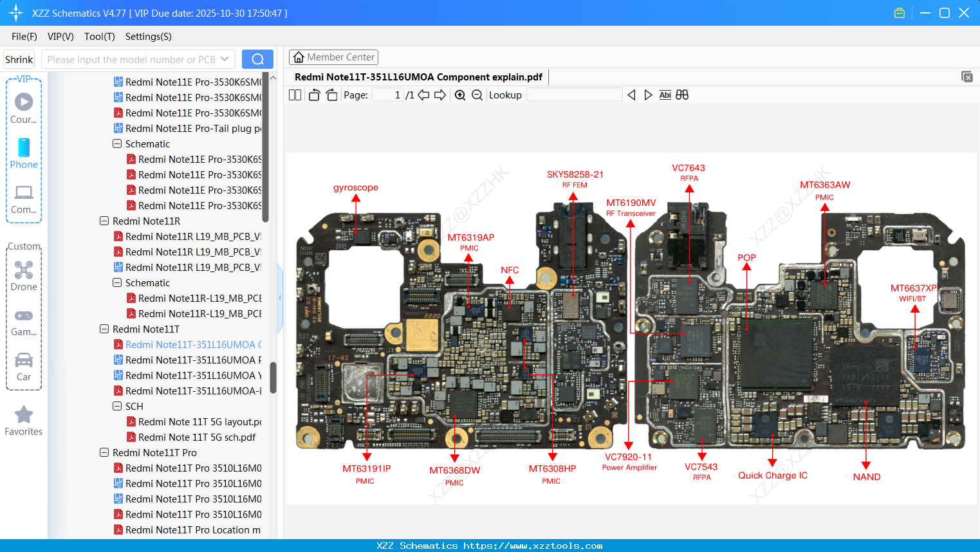
Task: Click the printer icon in the title bar
Action: [899, 12]
